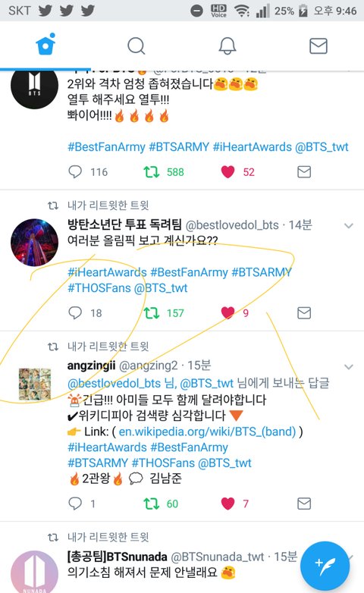Expand options chevron on angzingii tweet
364x593 pixels.
point(349,367)
